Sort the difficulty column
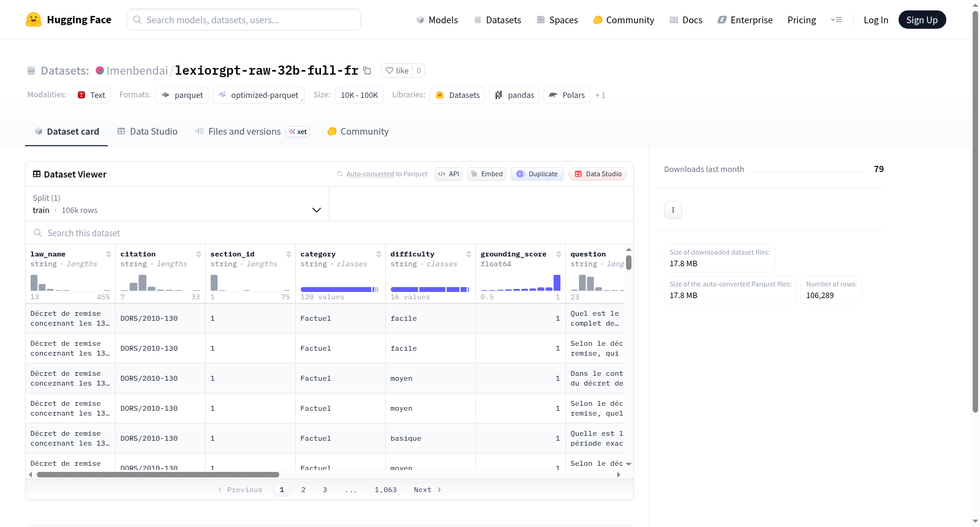Viewport: 980px width, 527px height. (x=469, y=254)
